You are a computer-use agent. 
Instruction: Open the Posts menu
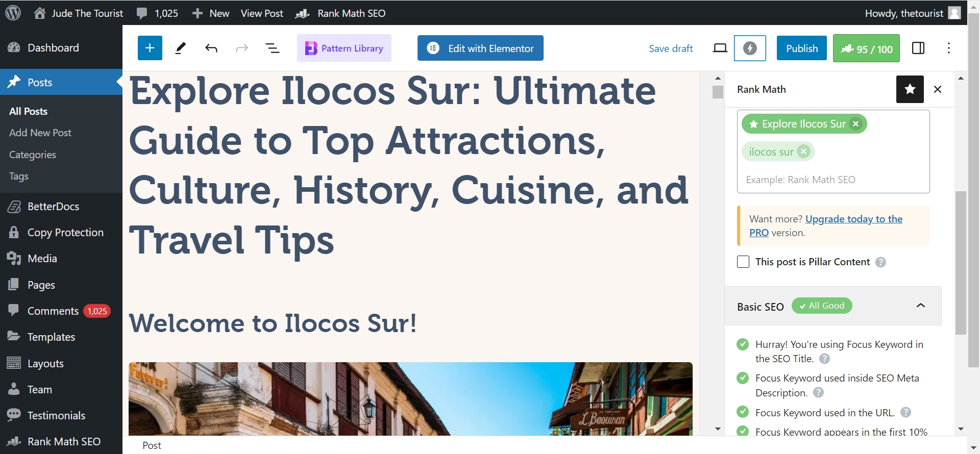coord(61,82)
